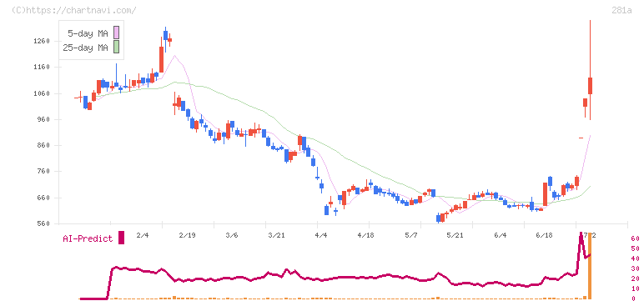Click the tall orange volume bar
644x301 pixels.
(590, 266)
